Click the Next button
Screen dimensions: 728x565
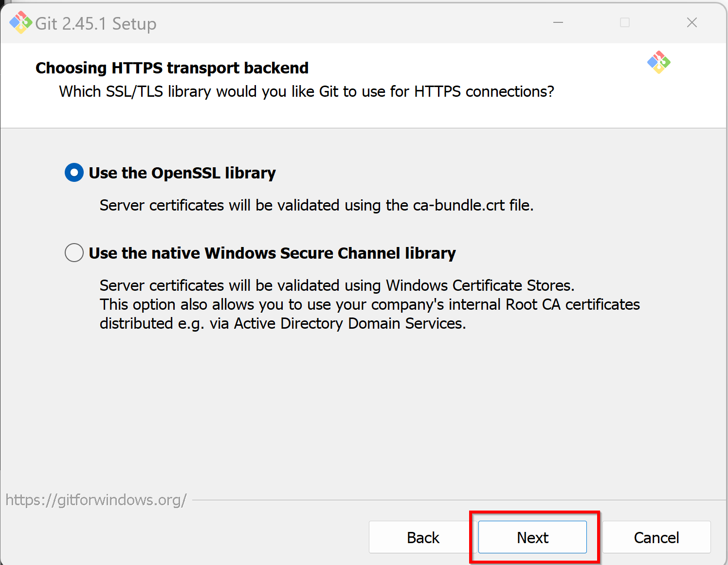point(532,537)
